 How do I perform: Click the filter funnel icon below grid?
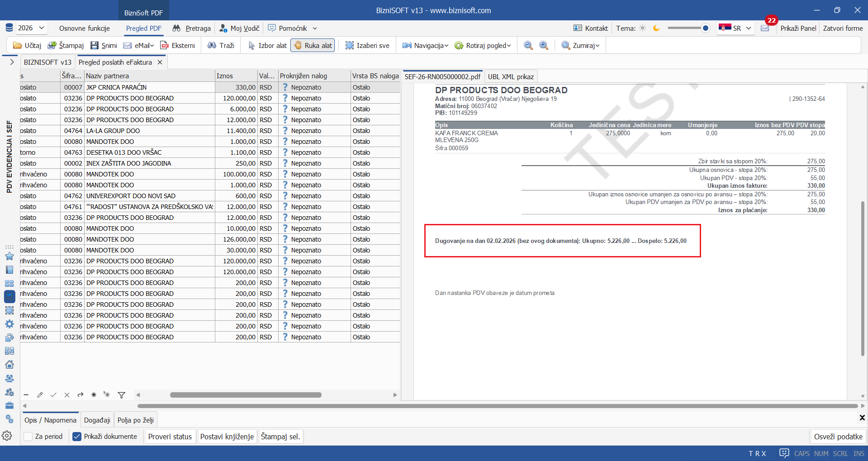[x=122, y=395]
